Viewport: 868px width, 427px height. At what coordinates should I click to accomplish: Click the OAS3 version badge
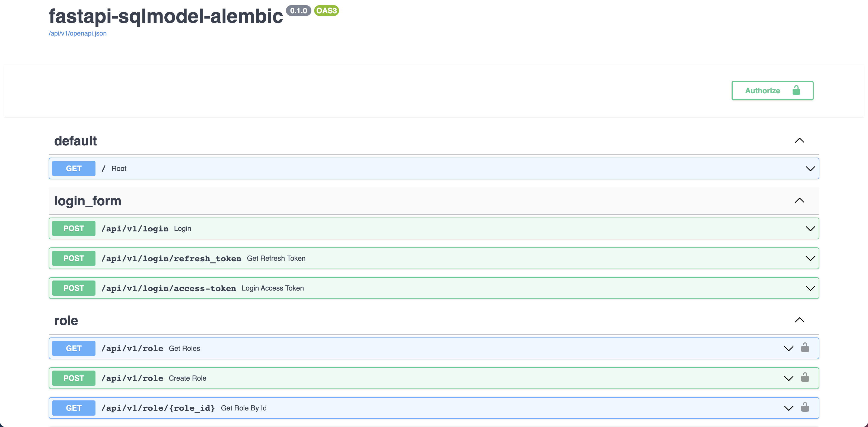click(326, 11)
